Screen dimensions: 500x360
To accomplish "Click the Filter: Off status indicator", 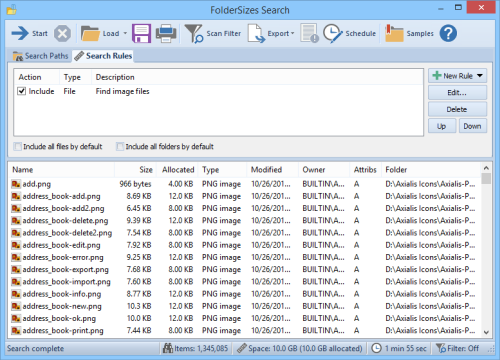I will pos(458,348).
